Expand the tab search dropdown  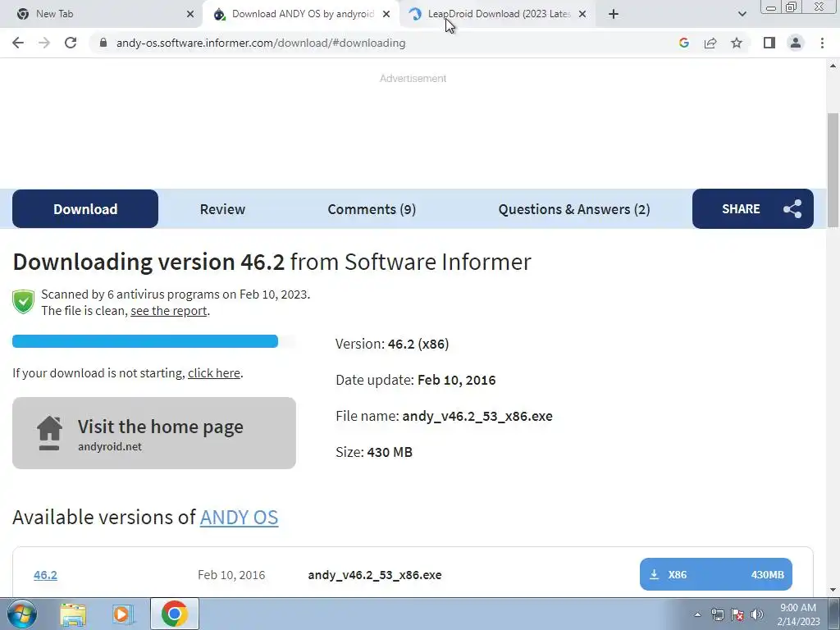click(742, 14)
